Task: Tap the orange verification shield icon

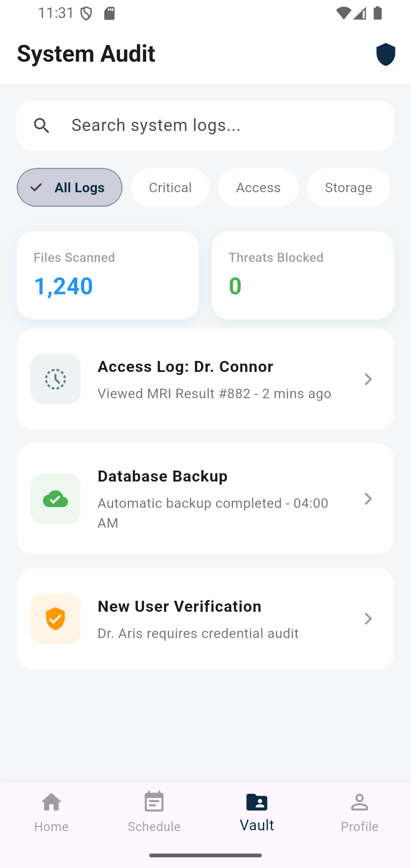Action: tap(56, 619)
